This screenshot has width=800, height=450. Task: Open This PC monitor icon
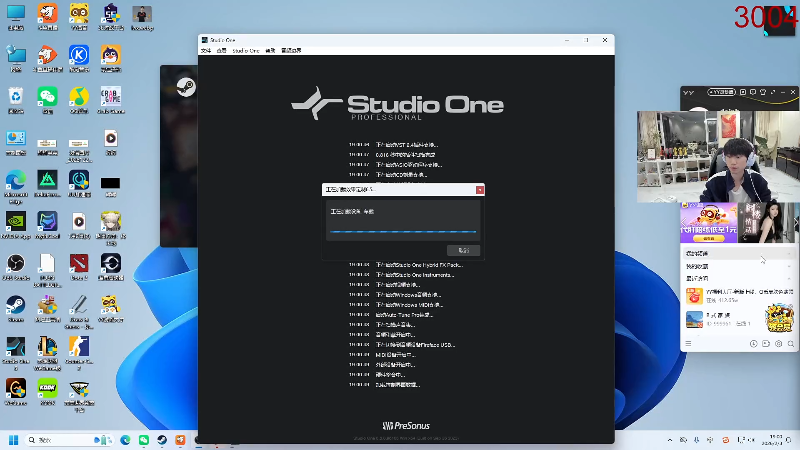[15, 13]
